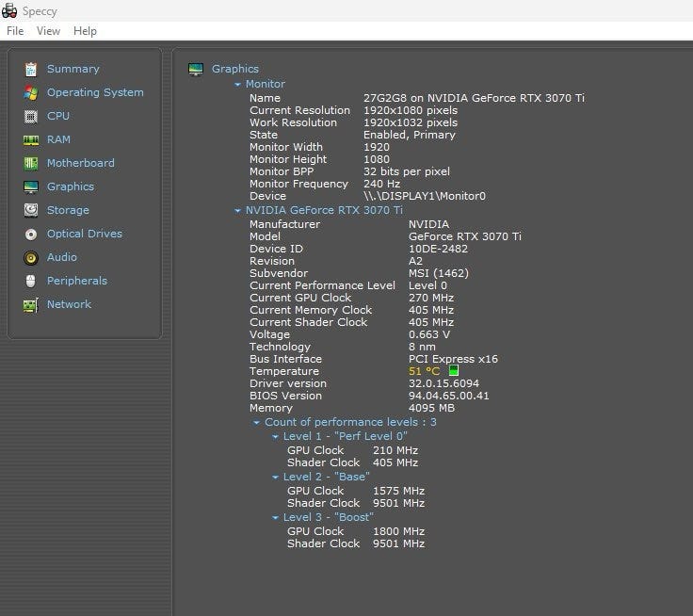Collapse Count of performance levels node
The height and width of the screenshot is (616, 693).
click(257, 423)
